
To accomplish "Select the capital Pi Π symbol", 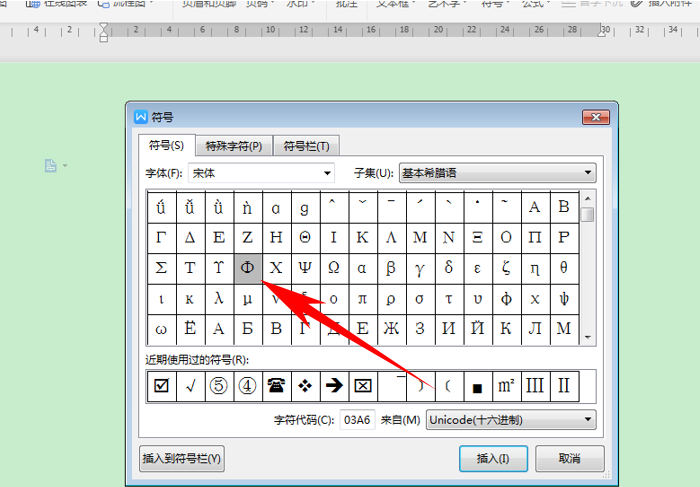I will (x=534, y=237).
